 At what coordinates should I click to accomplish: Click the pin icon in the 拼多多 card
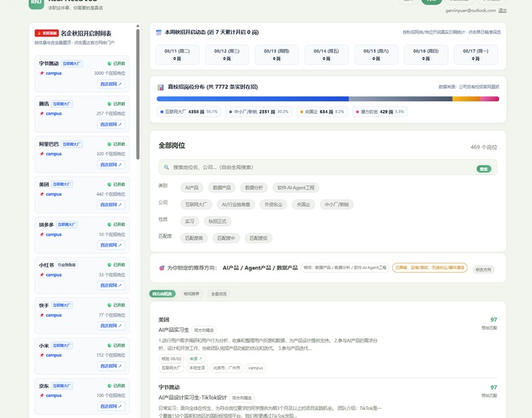pyautogui.click(x=42, y=235)
